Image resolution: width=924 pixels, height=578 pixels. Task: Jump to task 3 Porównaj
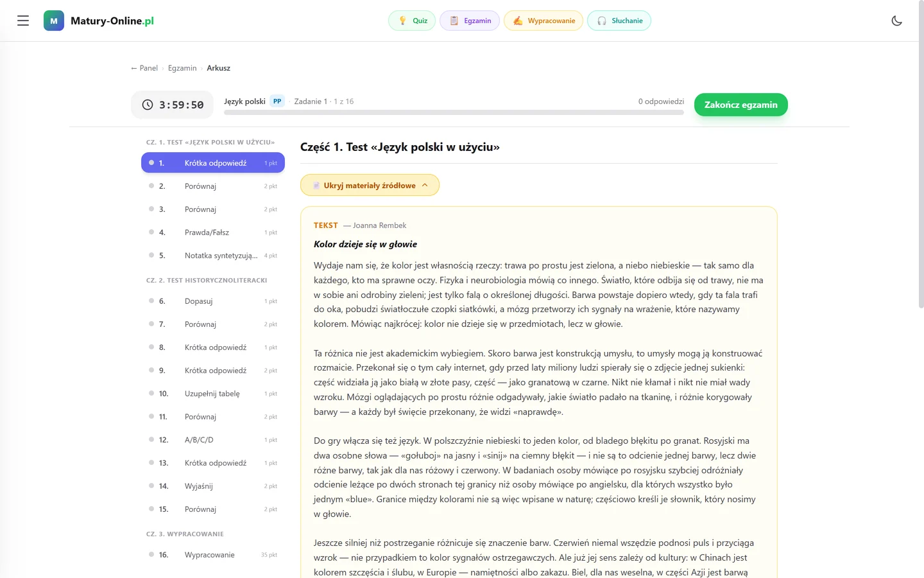(213, 209)
